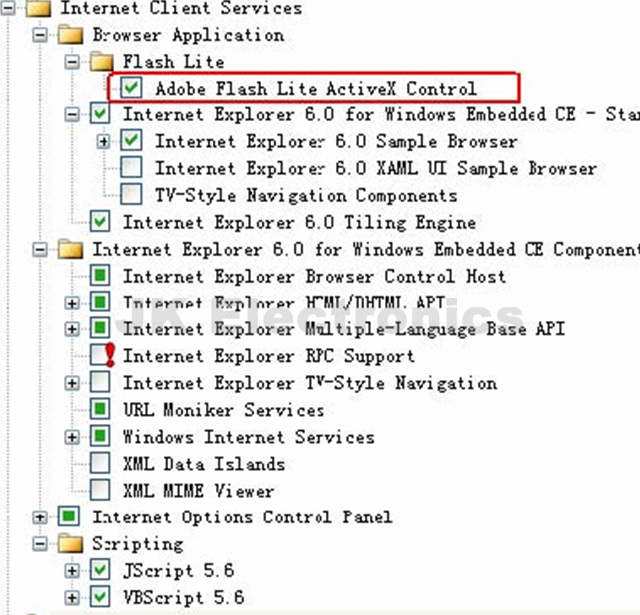Collapse Internet Explorer 6.0 Standard node
The image size is (640, 615).
[x=72, y=114]
